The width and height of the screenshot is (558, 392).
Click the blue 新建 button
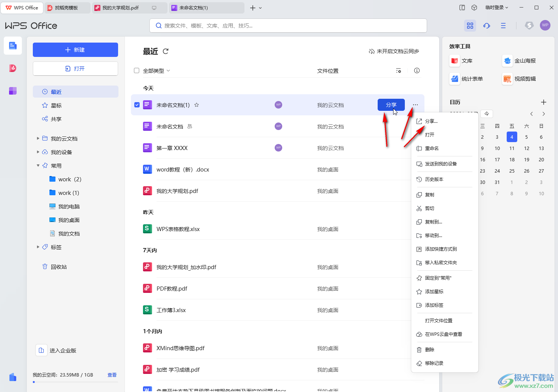[x=75, y=50]
